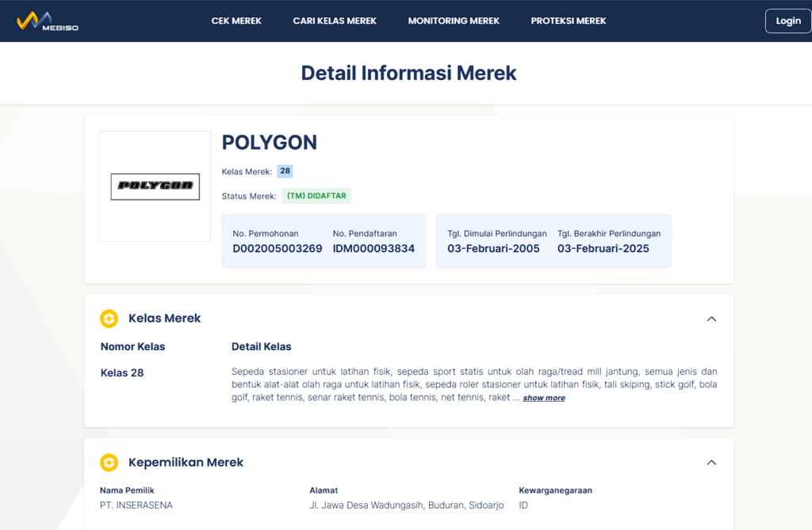Collapse the Kepemilikan Merek section
Viewport: 812px width, 530px height.
[x=711, y=462]
